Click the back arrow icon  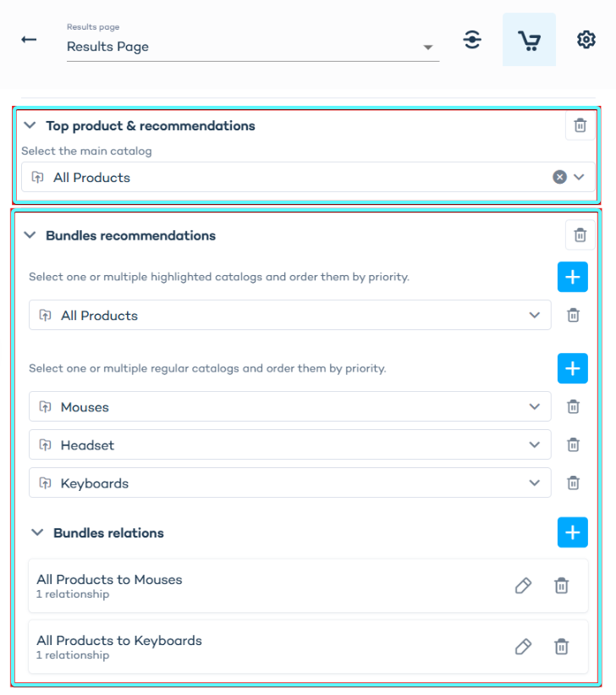(29, 40)
